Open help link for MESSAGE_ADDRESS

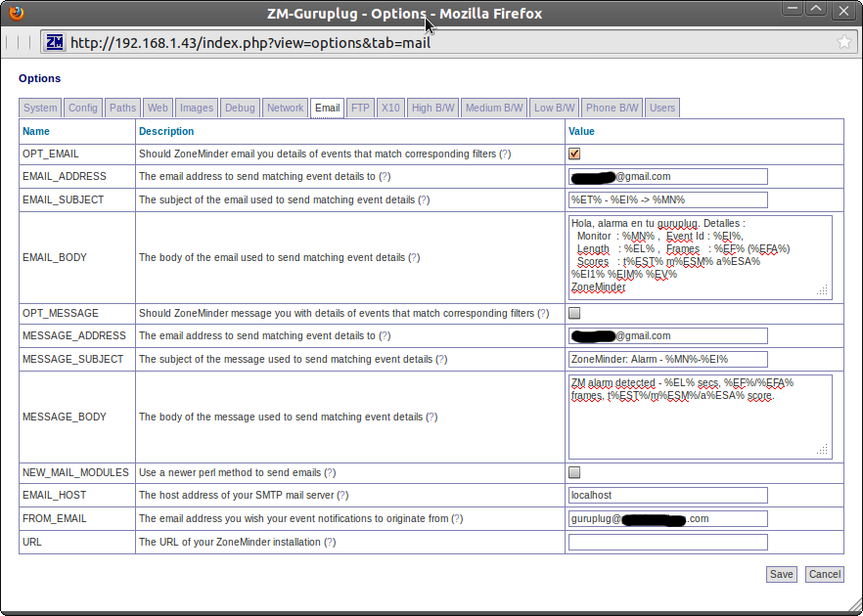point(385,335)
